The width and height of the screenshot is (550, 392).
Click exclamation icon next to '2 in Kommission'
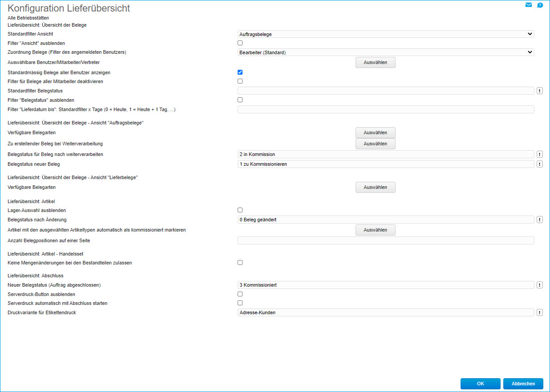click(539, 154)
